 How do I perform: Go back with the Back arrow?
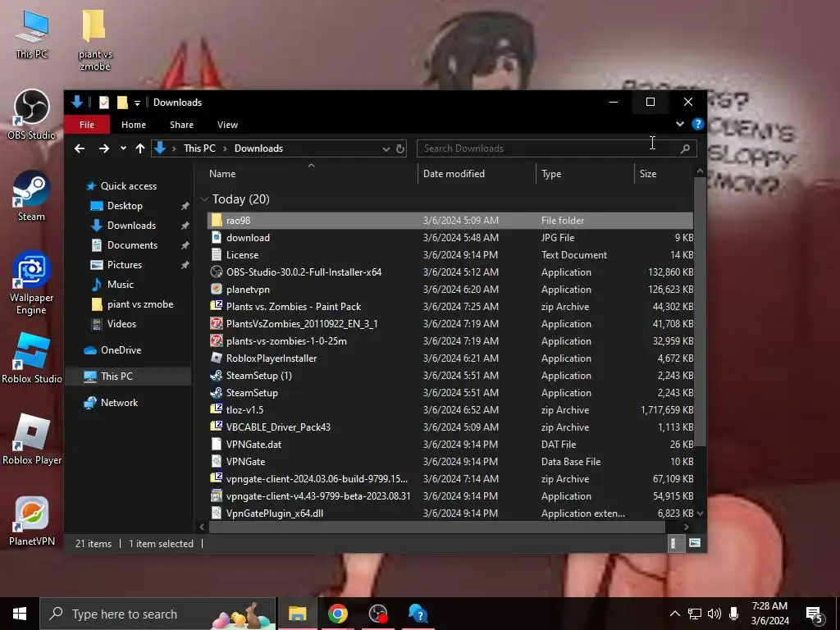pyautogui.click(x=80, y=148)
